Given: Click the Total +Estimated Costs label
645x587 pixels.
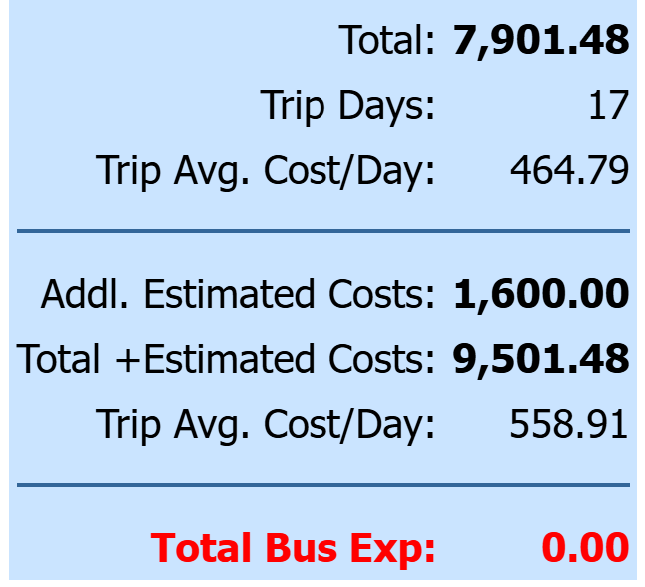Looking at the screenshot, I should (225, 359).
